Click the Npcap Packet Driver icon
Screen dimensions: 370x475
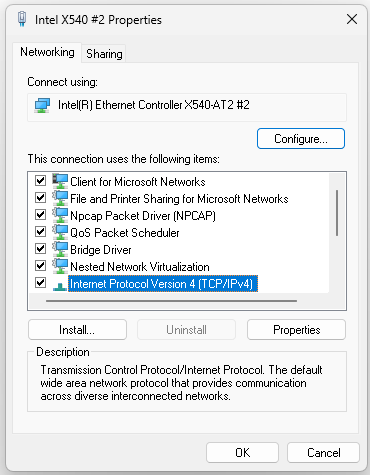coord(60,216)
